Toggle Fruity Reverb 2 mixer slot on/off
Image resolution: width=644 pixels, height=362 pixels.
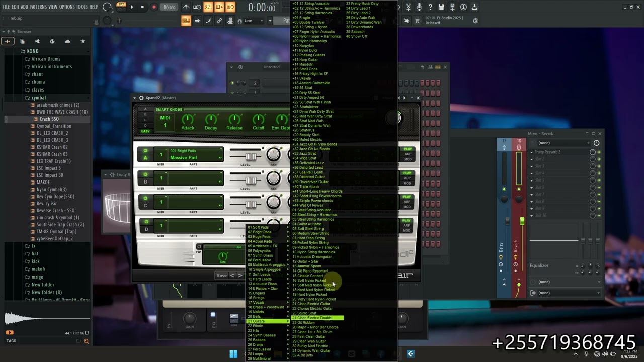pos(599,152)
